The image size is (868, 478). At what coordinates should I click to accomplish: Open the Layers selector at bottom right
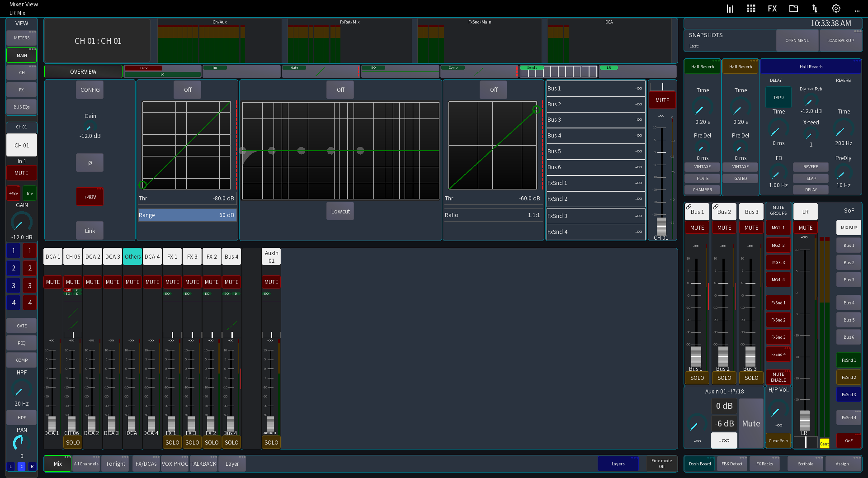point(618,464)
